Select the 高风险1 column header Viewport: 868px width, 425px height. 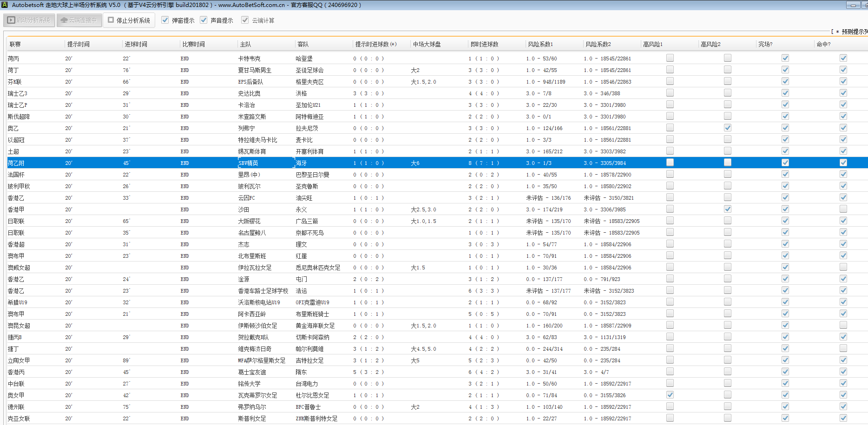tap(653, 44)
